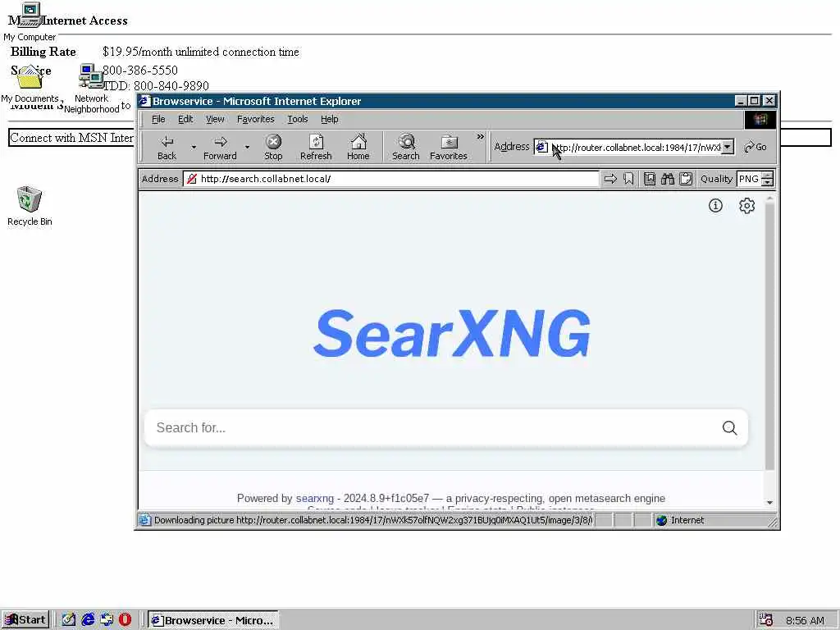Click the Back arrow button
Image resolution: width=840 pixels, height=630 pixels.
[167, 148]
